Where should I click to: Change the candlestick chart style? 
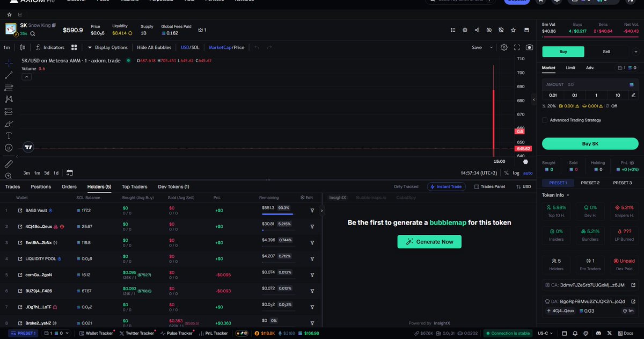[23, 47]
